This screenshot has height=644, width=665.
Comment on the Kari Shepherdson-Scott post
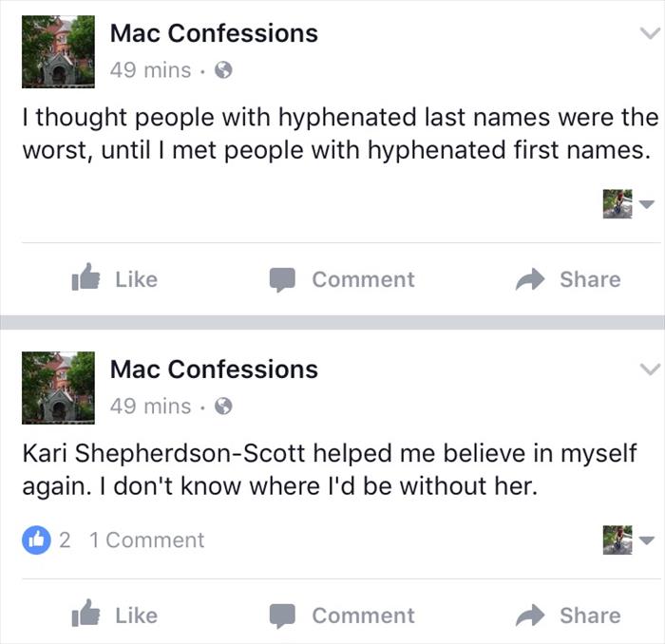(x=342, y=616)
